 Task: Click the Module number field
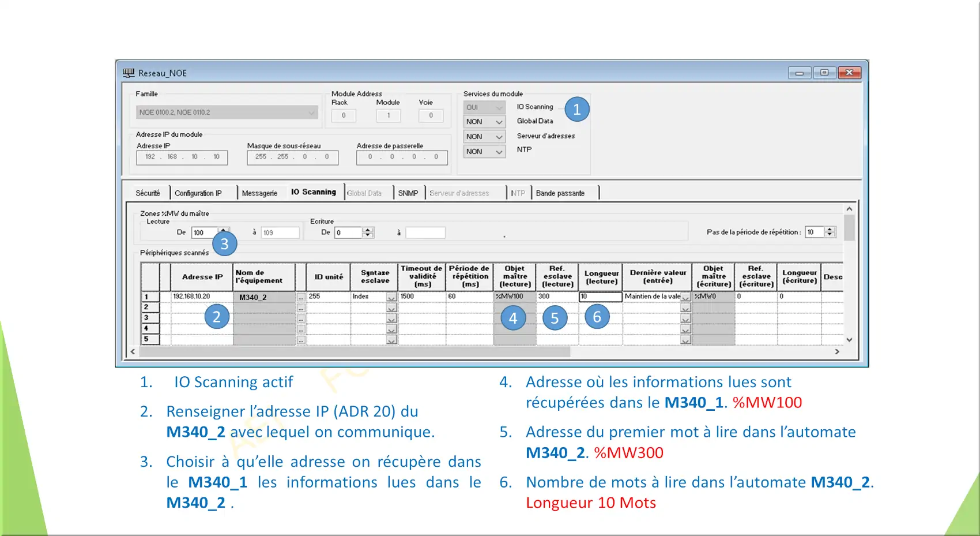pyautogui.click(x=388, y=115)
